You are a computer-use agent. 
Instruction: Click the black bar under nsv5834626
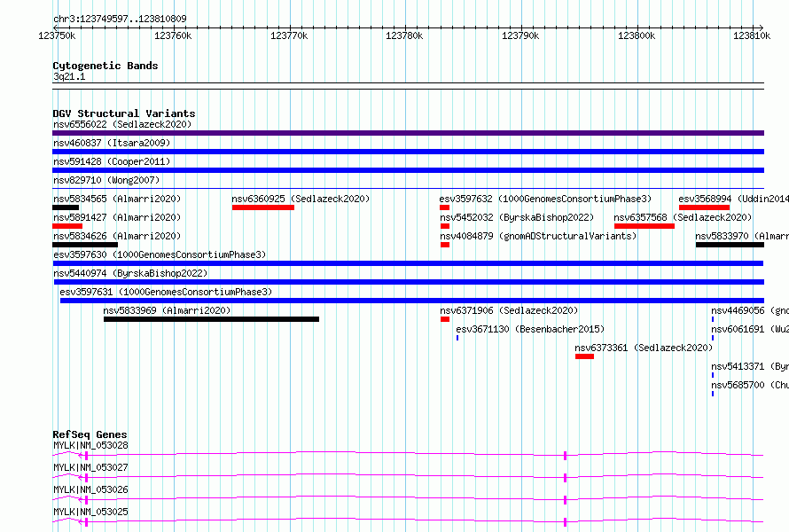85,245
